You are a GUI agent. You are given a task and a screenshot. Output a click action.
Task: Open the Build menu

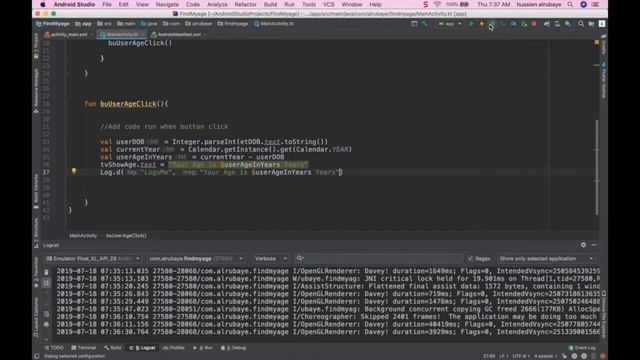coord(270,4)
